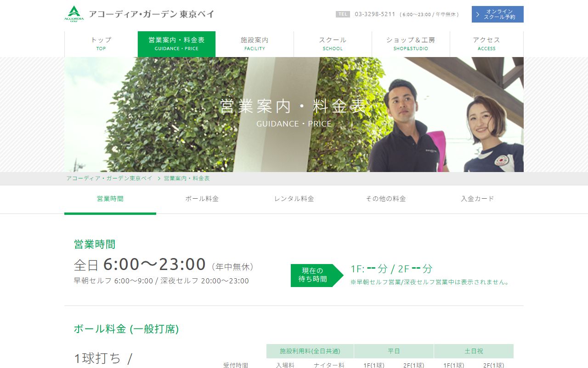Image resolution: width=588 pixels, height=368 pixels.
Task: Open アクセス ACCESS menu item
Action: click(486, 44)
